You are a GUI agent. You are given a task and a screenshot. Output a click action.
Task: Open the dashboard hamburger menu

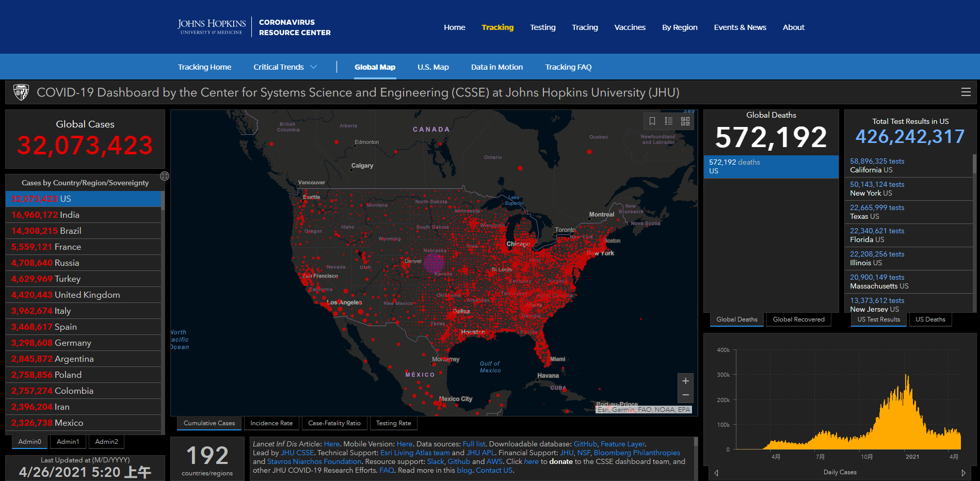pyautogui.click(x=966, y=92)
